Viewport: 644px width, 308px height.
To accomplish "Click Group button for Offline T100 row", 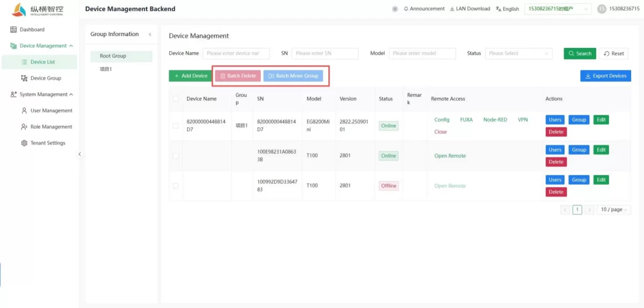I will (x=579, y=180).
